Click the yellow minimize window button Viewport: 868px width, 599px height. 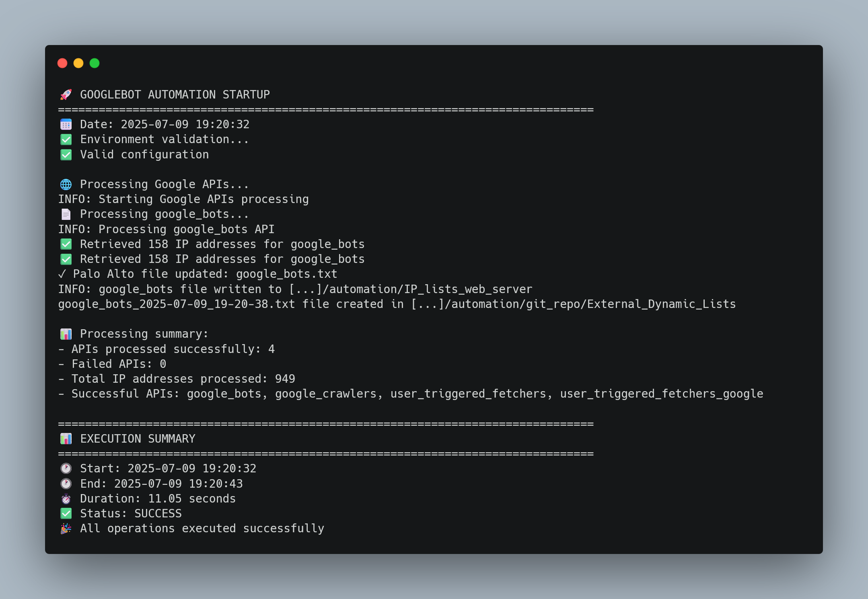coord(78,63)
